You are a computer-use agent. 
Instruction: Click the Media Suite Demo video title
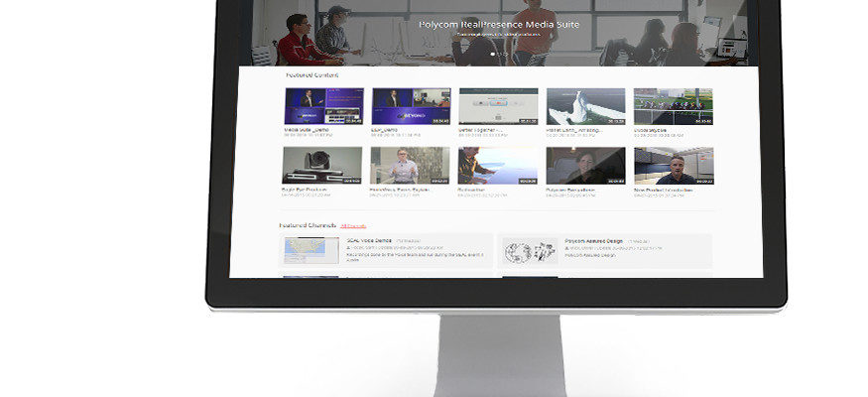click(x=307, y=130)
